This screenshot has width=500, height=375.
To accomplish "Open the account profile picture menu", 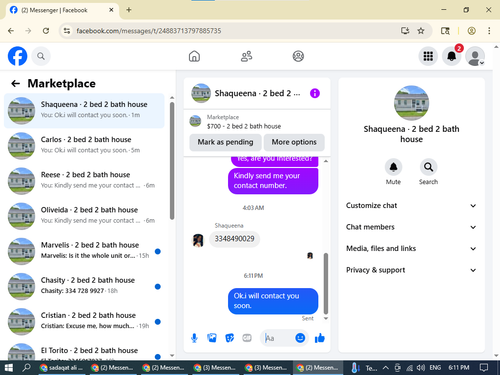I will click(475, 56).
